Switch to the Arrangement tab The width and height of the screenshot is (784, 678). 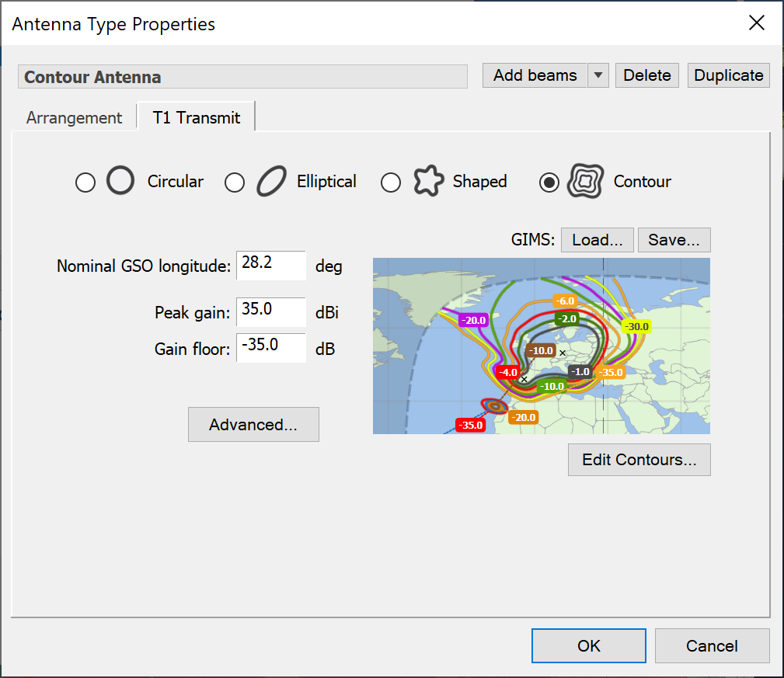74,118
